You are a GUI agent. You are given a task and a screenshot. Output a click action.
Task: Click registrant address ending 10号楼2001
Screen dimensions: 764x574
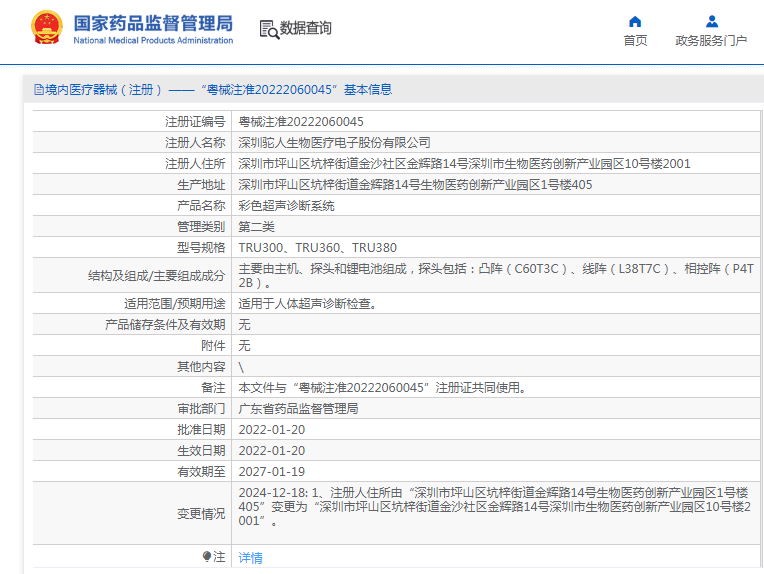coord(464,163)
